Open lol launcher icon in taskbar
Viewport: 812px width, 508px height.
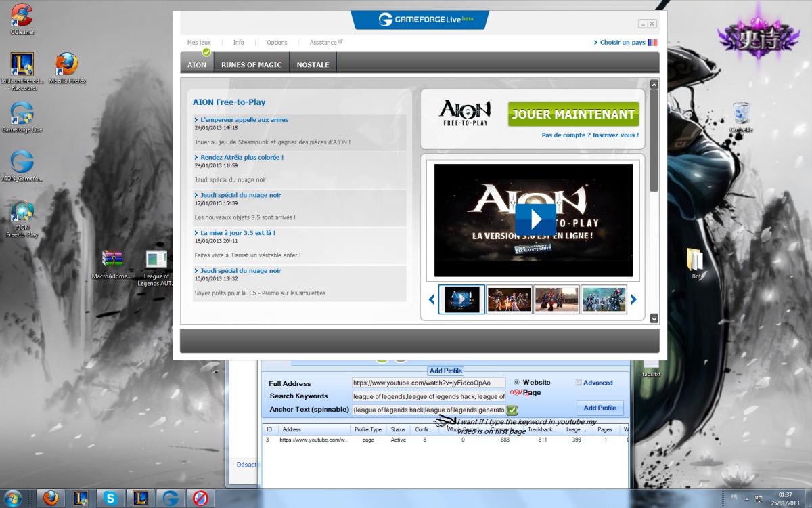[x=81, y=498]
